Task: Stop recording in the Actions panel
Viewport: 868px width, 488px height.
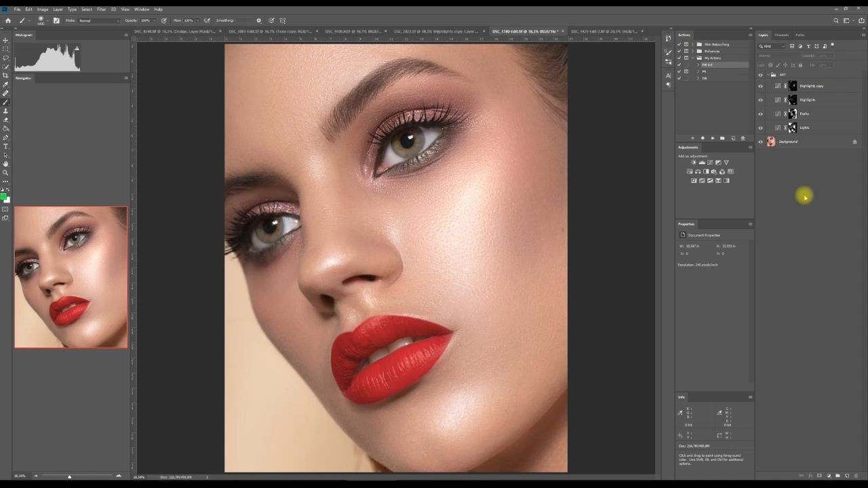Action: [x=692, y=138]
